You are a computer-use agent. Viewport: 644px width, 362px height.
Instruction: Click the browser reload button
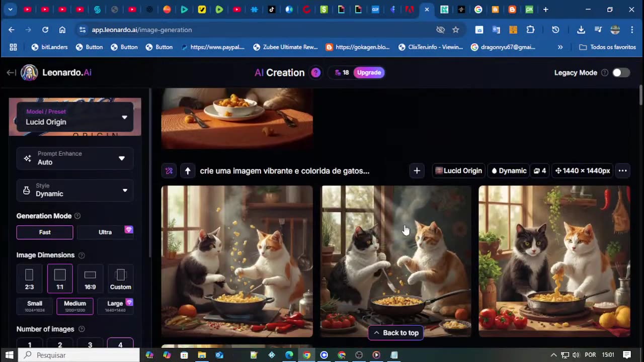point(45,30)
